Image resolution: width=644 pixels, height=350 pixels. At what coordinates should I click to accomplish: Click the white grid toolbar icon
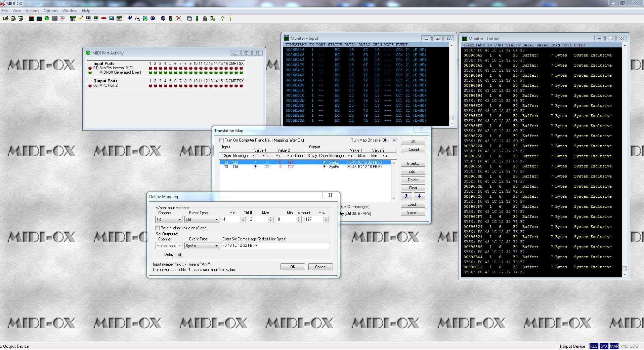click(x=55, y=18)
